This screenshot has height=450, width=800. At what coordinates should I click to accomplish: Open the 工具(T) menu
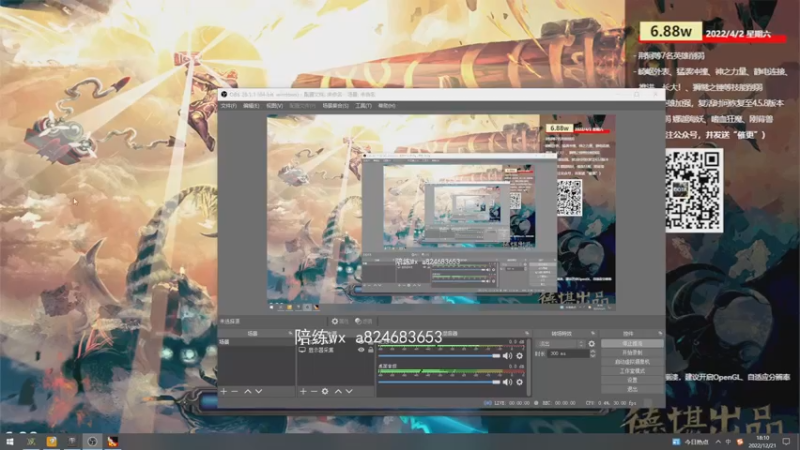pyautogui.click(x=363, y=106)
